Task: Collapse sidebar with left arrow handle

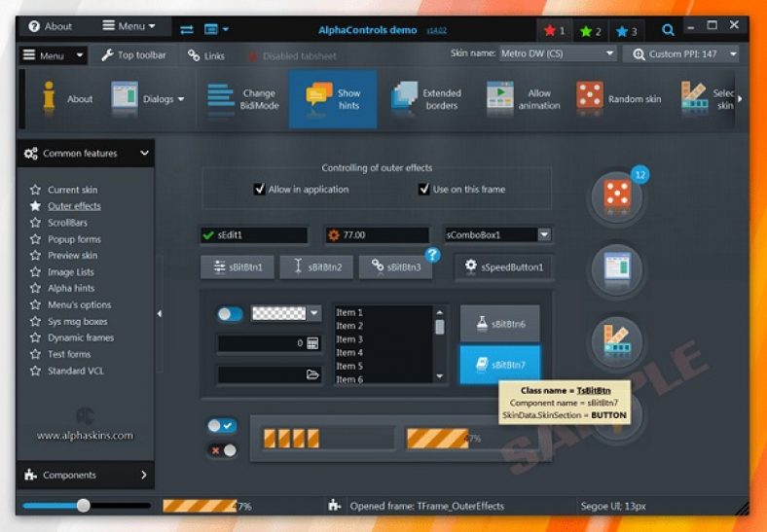Action: tap(160, 314)
